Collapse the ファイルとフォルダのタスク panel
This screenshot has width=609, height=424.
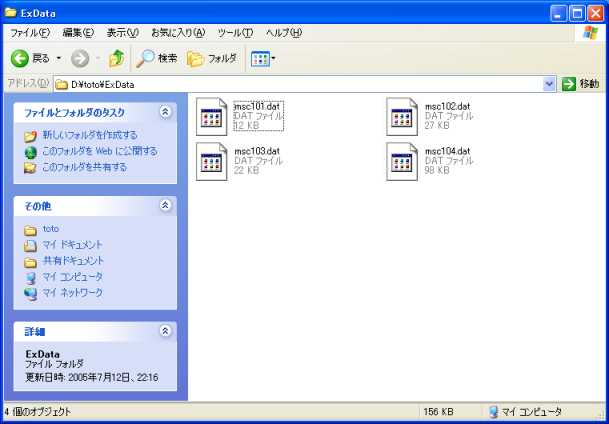coord(165,112)
